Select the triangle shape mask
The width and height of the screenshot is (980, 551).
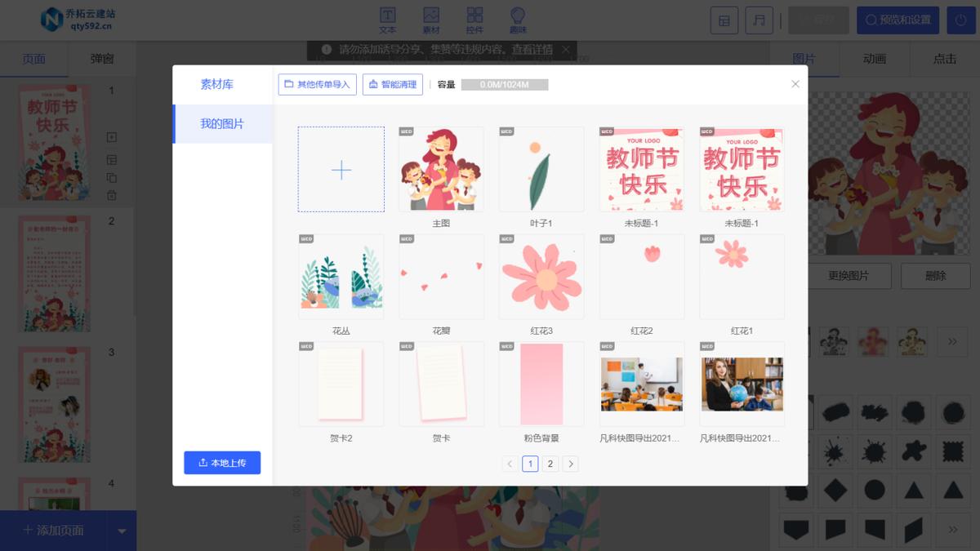[x=913, y=491]
